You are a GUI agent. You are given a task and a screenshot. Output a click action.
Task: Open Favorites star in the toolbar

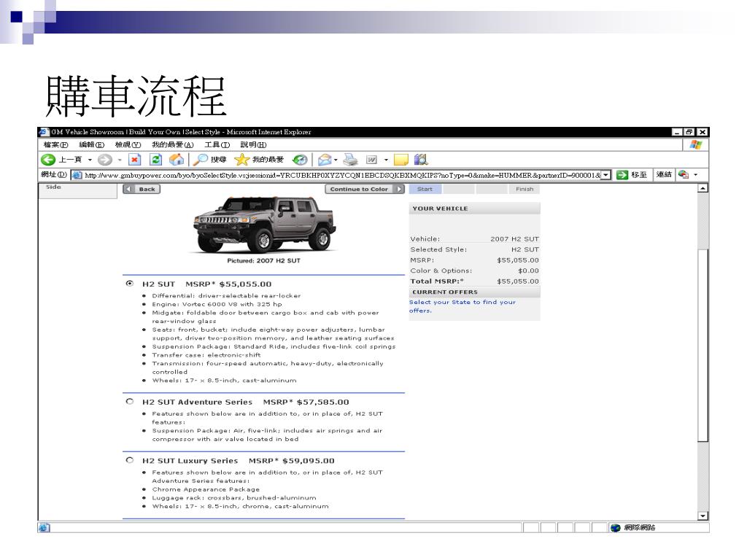(x=242, y=160)
